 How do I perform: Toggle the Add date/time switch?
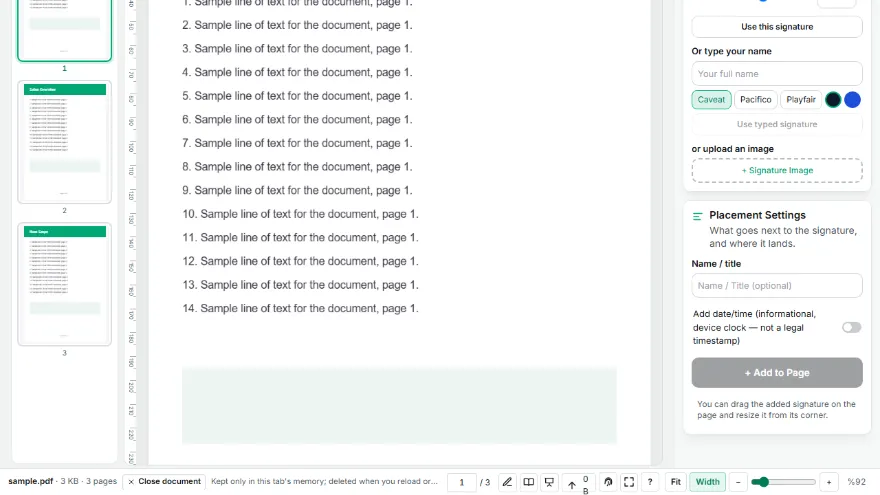pyautogui.click(x=851, y=327)
